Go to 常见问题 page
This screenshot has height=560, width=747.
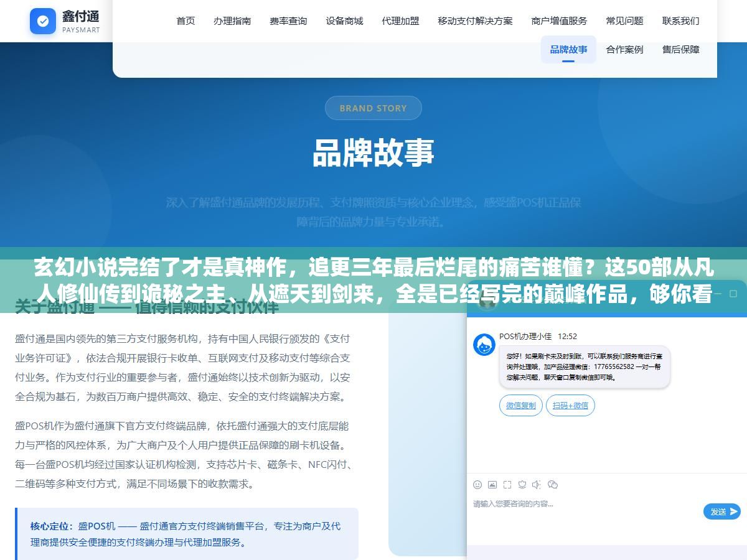click(624, 21)
